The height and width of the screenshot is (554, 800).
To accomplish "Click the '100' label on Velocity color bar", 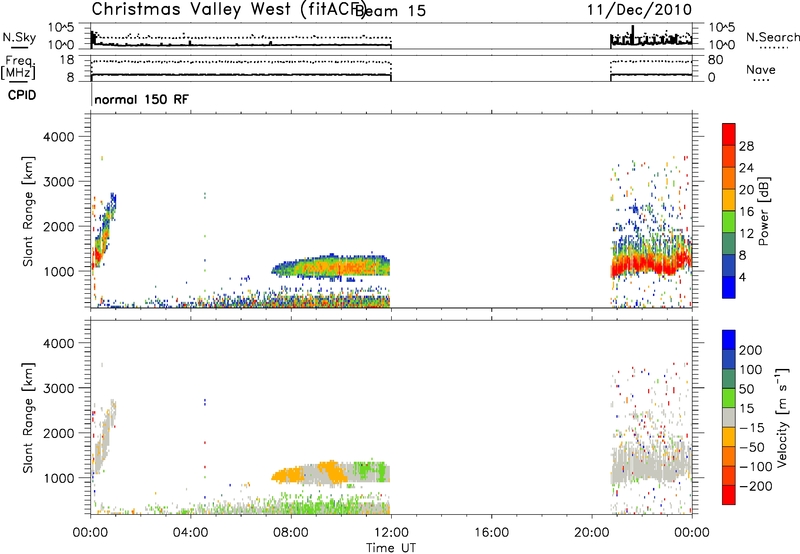I will 751,369.
